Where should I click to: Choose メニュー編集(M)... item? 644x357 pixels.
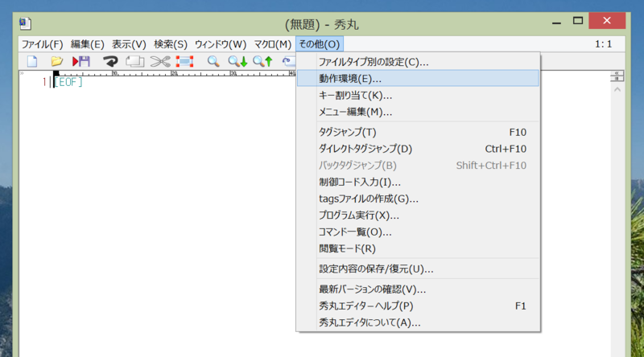(x=418, y=112)
